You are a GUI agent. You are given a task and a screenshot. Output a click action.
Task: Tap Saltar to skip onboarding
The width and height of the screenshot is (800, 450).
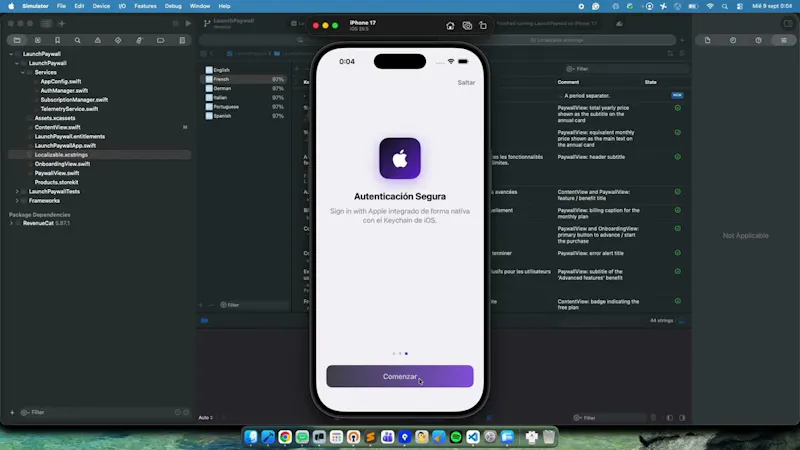pos(466,83)
